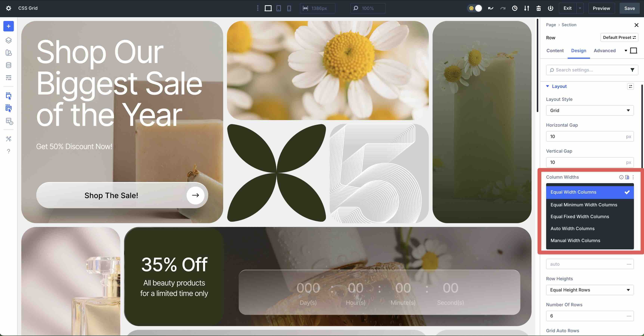
Task: Switch to phone view icon
Action: tap(289, 8)
